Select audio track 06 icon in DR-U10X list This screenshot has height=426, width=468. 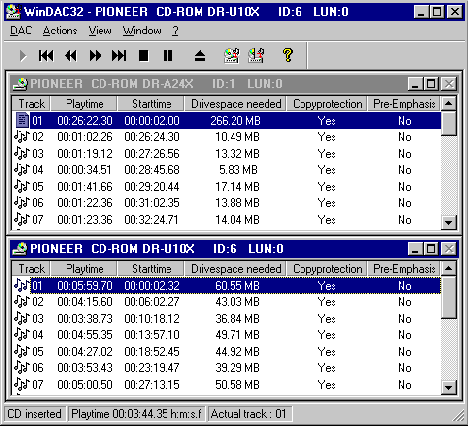(x=22, y=368)
